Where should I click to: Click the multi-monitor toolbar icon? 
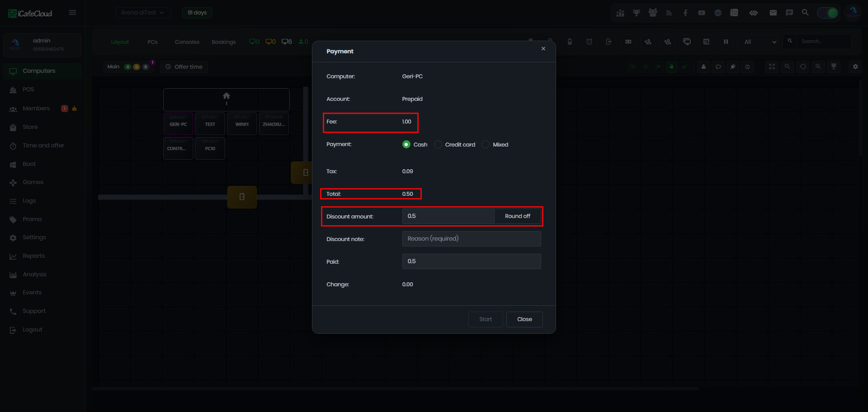tap(687, 42)
